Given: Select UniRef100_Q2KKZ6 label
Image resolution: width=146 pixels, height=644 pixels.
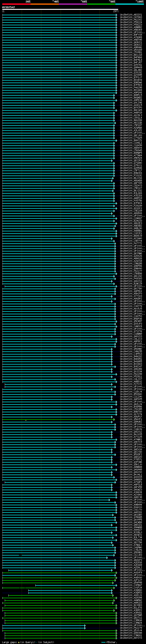Looking at the screenshot, I should [131, 256].
